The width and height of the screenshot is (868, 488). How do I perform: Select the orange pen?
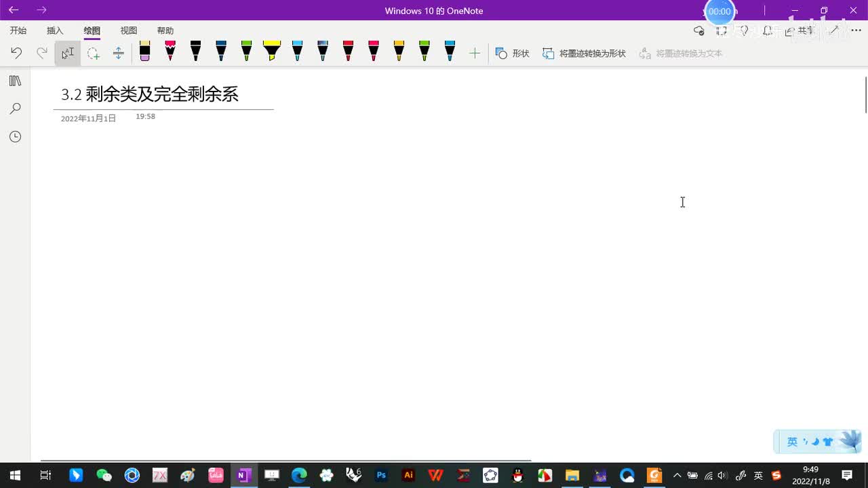click(399, 51)
